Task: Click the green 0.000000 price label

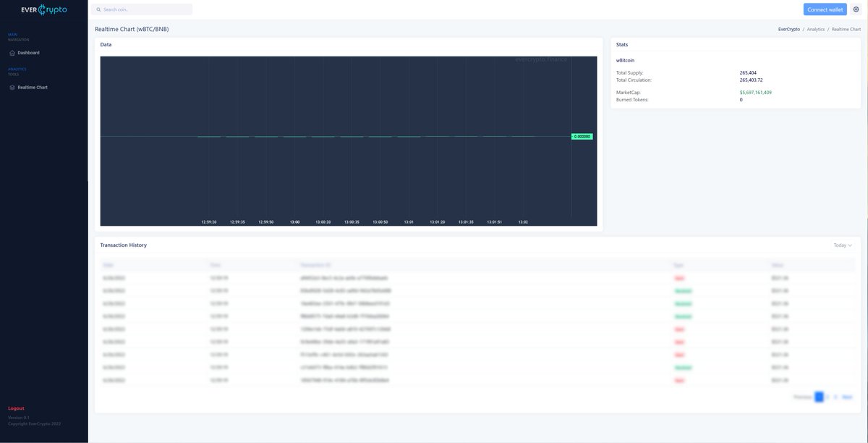Action: [x=582, y=136]
